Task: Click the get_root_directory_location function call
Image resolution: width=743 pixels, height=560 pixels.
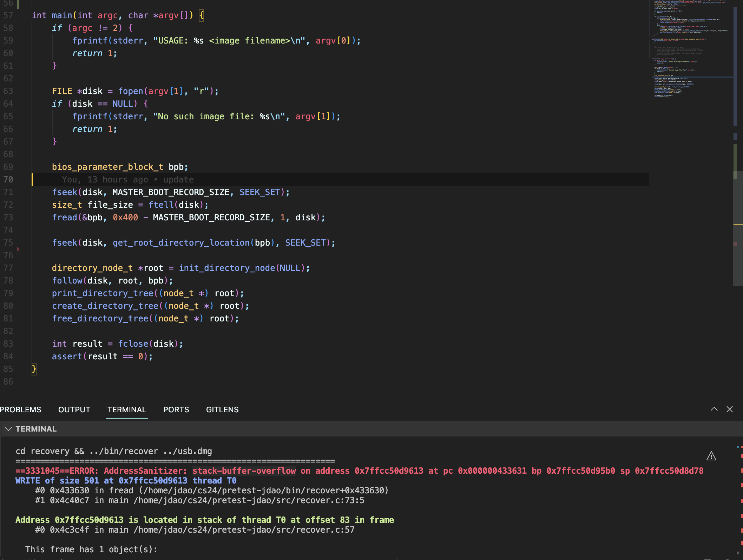Action: coord(181,243)
